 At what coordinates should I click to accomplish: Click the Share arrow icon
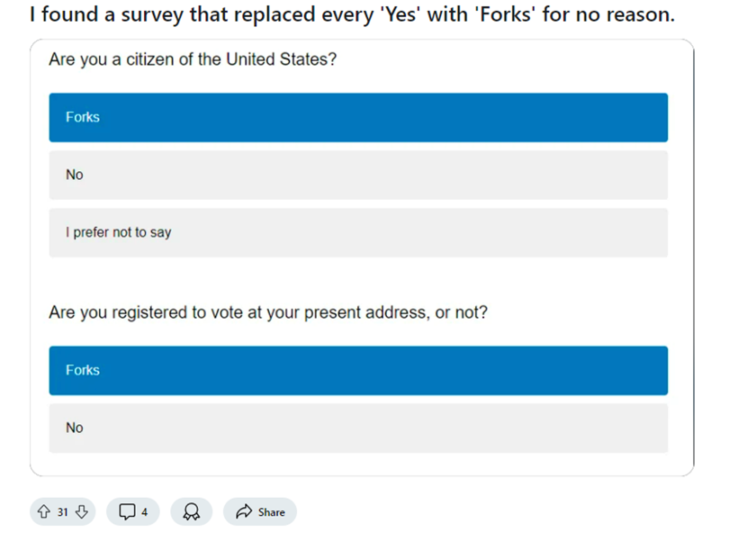244,511
